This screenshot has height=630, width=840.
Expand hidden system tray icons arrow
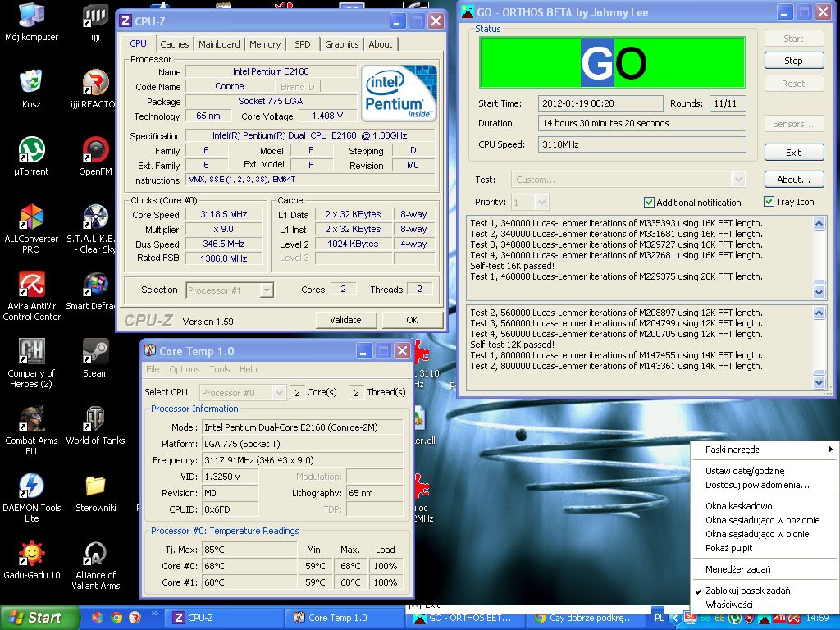click(x=675, y=618)
